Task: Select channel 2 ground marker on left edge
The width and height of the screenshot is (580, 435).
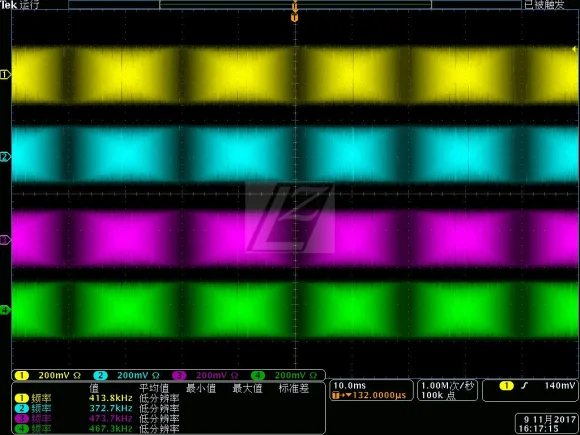Action: [x=5, y=157]
